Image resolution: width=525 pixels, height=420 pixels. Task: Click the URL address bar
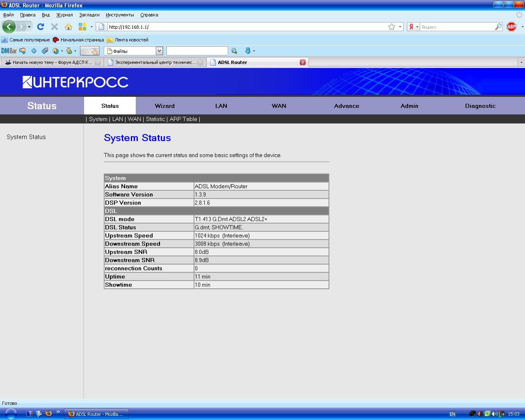click(246, 27)
